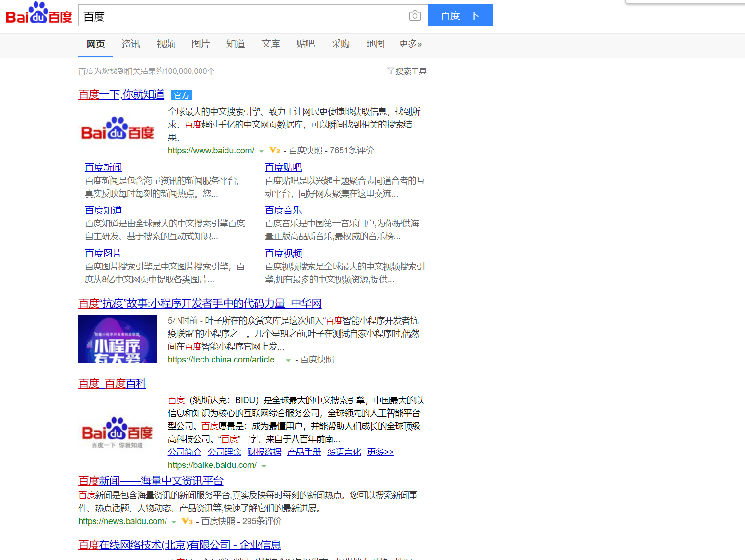Switch to the 知道 tab
The image size is (745, 560).
coord(236,44)
